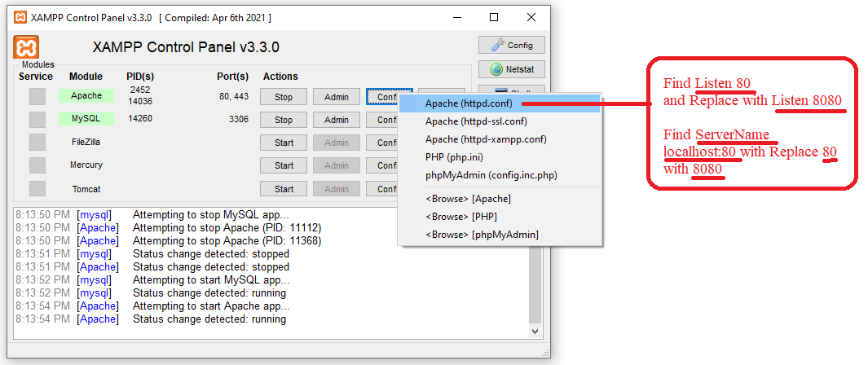The height and width of the screenshot is (365, 868).
Task: Click the XAMPP logo icon in the panel header
Action: pos(26,47)
